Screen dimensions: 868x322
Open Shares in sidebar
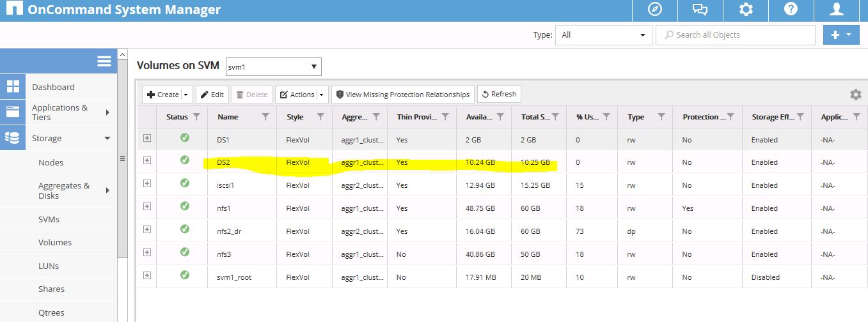pos(51,289)
